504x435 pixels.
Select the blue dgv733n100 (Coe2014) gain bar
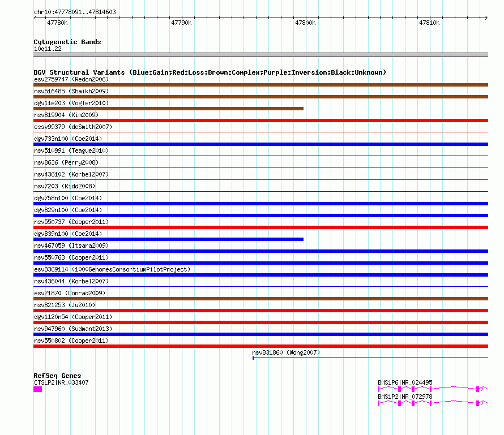pyautogui.click(x=260, y=144)
